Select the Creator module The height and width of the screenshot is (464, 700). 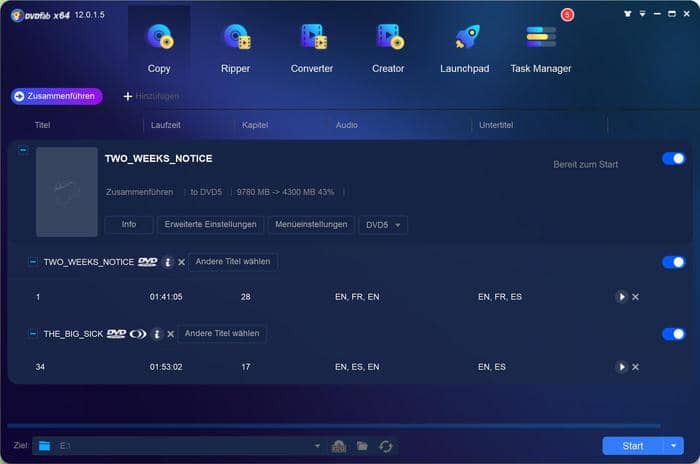click(x=388, y=48)
